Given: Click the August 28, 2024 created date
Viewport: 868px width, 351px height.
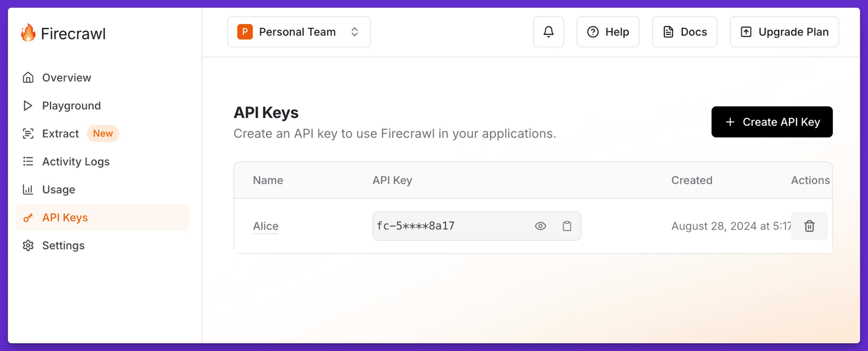Looking at the screenshot, I should [731, 226].
